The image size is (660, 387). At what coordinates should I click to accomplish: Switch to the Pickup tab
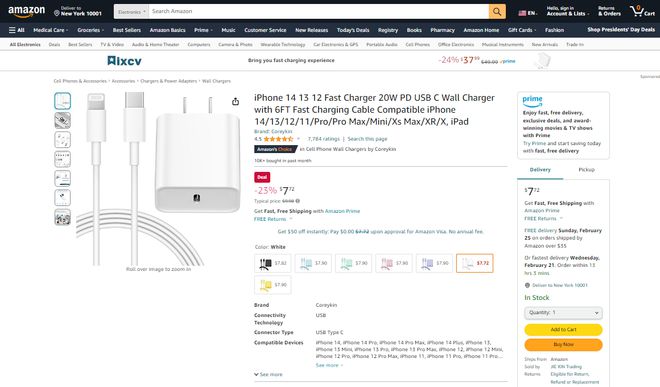click(x=586, y=170)
